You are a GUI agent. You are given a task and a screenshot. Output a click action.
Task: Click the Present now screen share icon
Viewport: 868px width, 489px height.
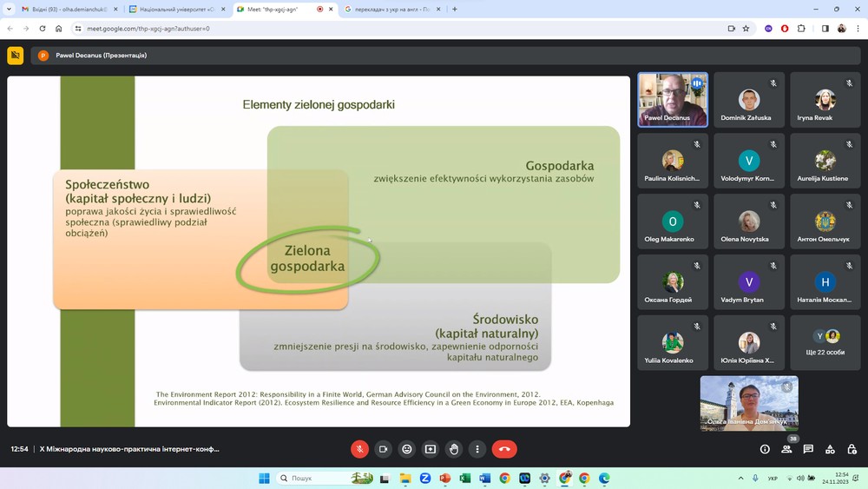point(430,449)
